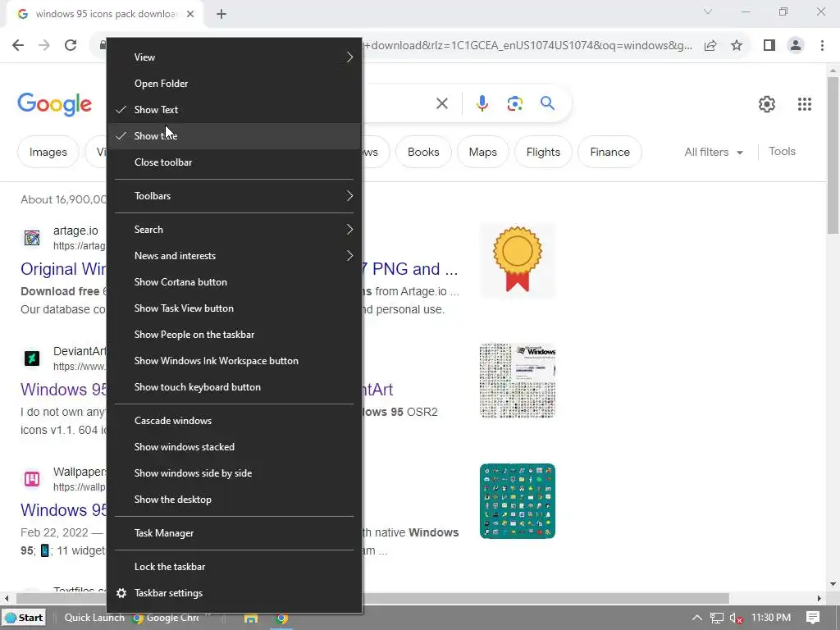Click the Start button
The width and height of the screenshot is (840, 630).
(x=24, y=618)
